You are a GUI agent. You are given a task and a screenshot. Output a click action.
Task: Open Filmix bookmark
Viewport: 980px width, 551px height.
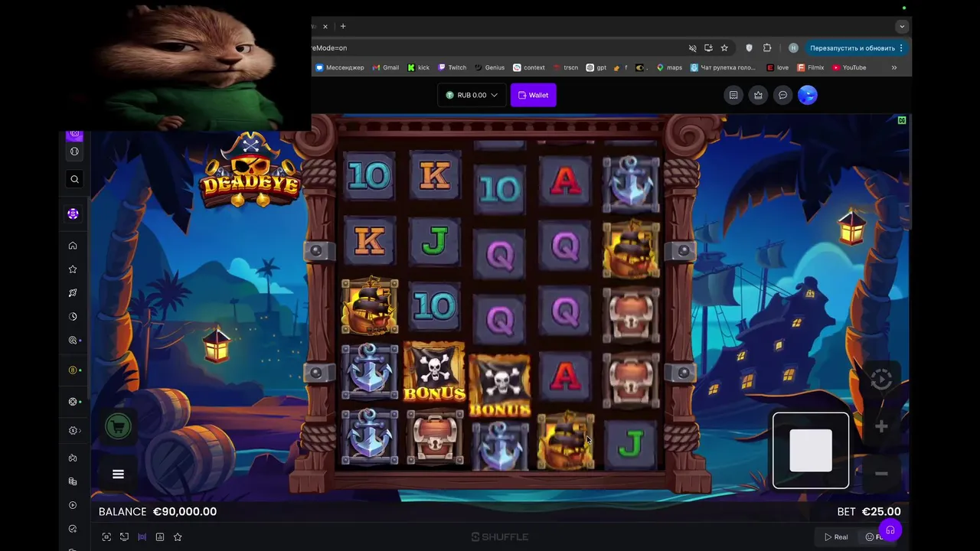point(811,67)
